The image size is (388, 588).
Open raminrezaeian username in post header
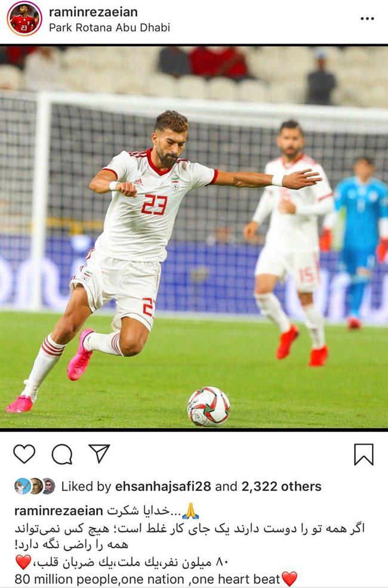pyautogui.click(x=93, y=11)
